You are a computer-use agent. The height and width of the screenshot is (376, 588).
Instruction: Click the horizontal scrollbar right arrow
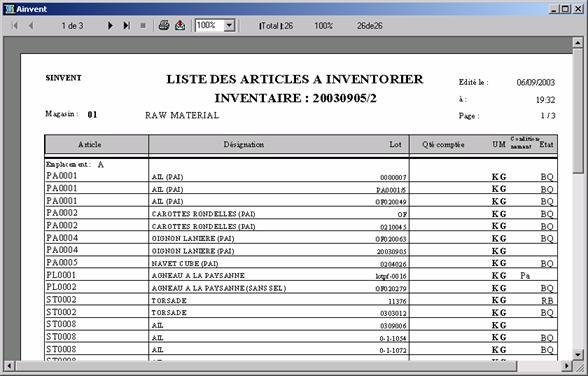(567, 366)
